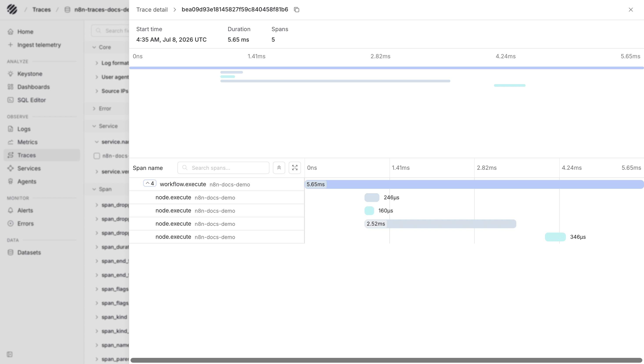This screenshot has width=644, height=364.
Task: Click the 346µs node.execute span bar
Action: tap(555, 237)
